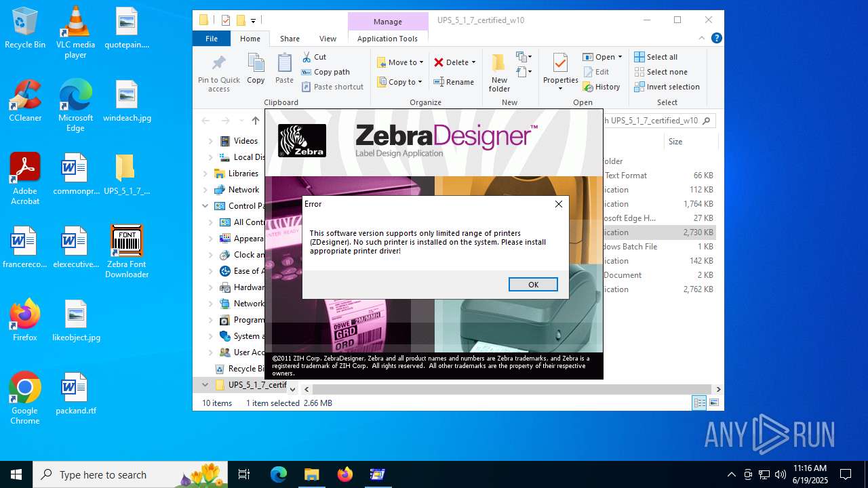This screenshot has width=868, height=488.
Task: Click the Cut scissors icon
Action: coord(307,57)
